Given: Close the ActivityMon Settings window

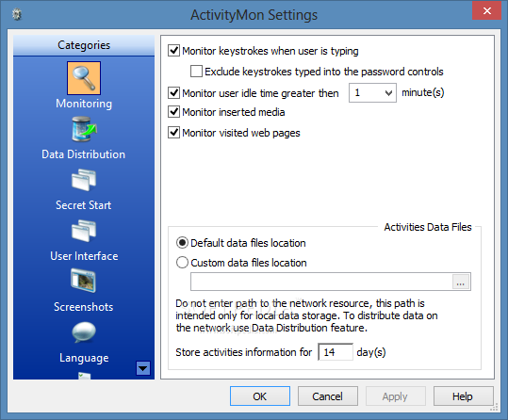Looking at the screenshot, I should click(x=486, y=10).
